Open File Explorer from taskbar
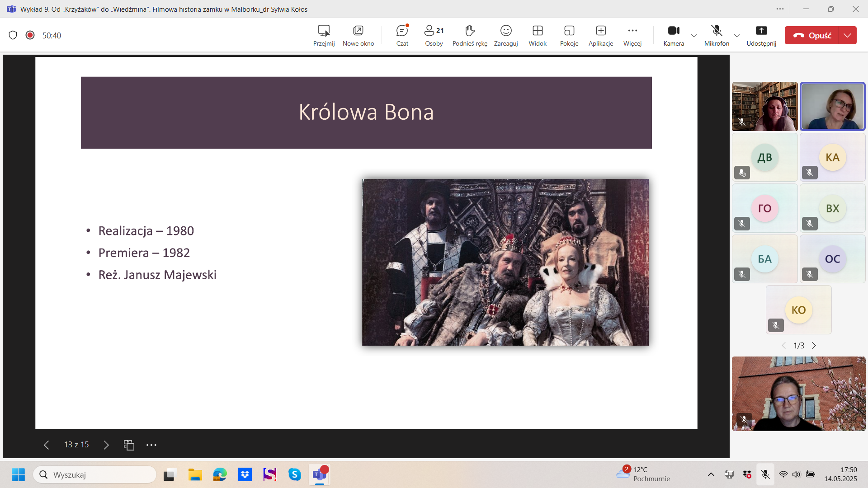 point(195,474)
